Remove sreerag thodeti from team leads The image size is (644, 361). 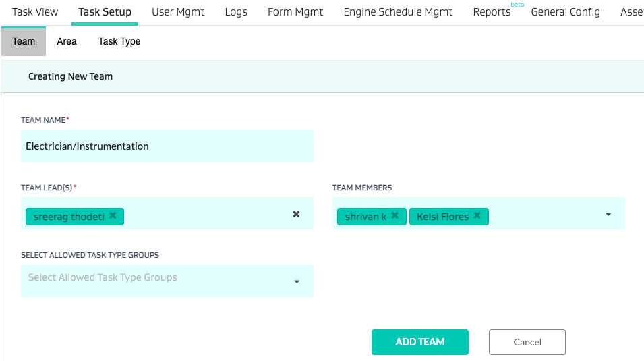(113, 215)
